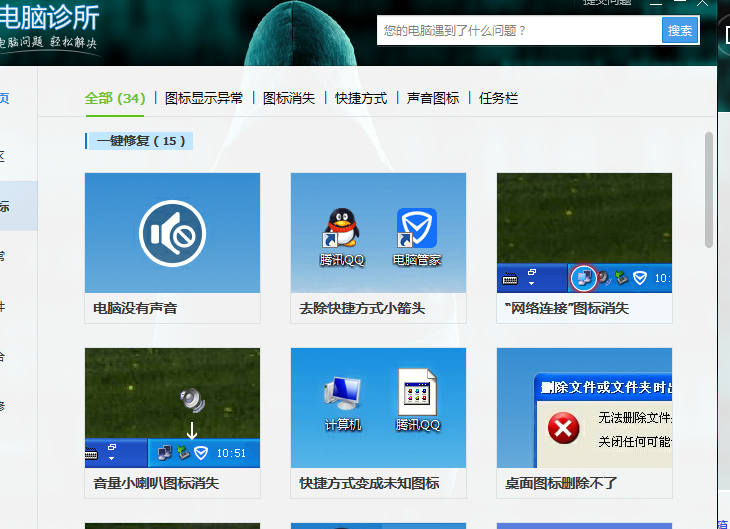Click the 腾讯QQ penguin shortcut icon
This screenshot has height=529, width=730.
[341, 228]
